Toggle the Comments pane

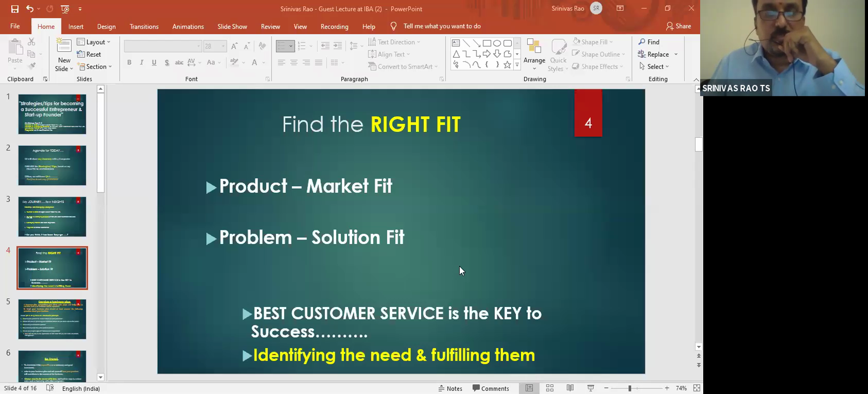[x=491, y=388]
